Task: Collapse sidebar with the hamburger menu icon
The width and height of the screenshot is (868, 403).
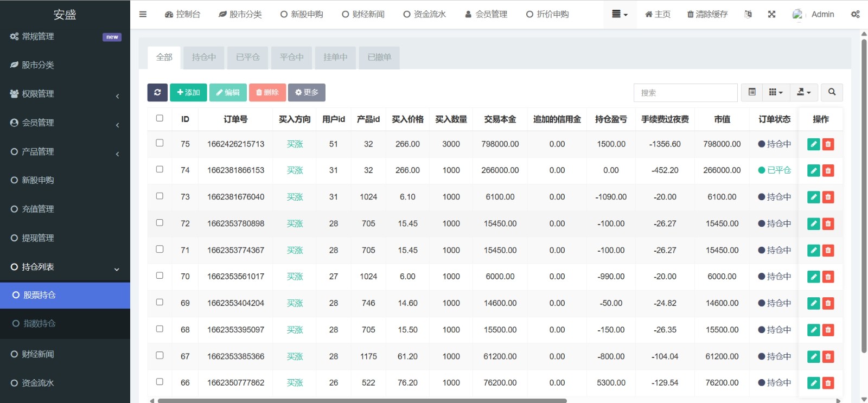Action: [x=143, y=15]
